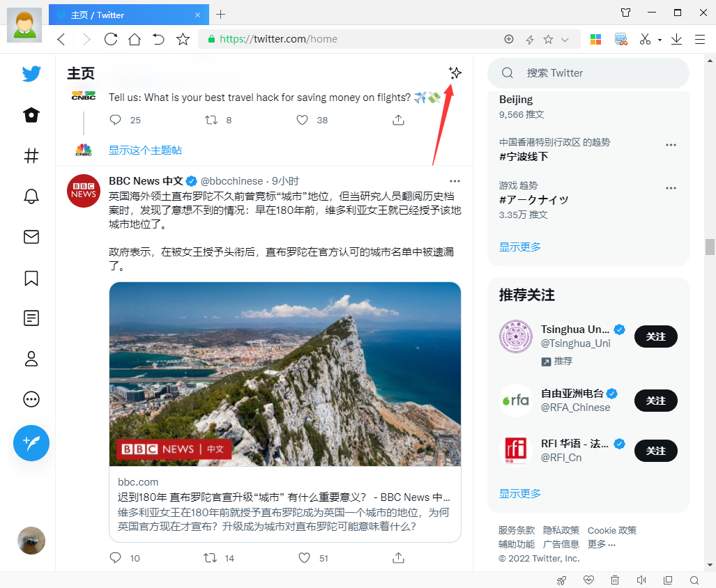The width and height of the screenshot is (716, 588).
Task: Share the BBC News tweet
Action: [x=398, y=558]
